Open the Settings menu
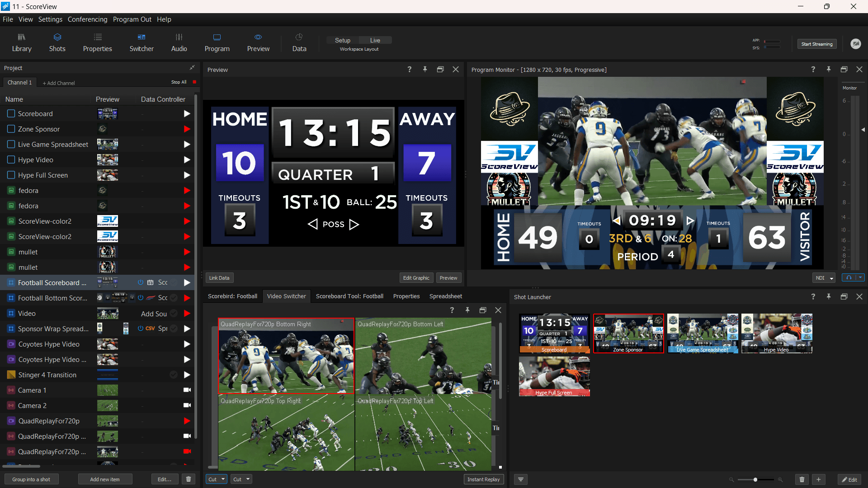 click(x=50, y=19)
